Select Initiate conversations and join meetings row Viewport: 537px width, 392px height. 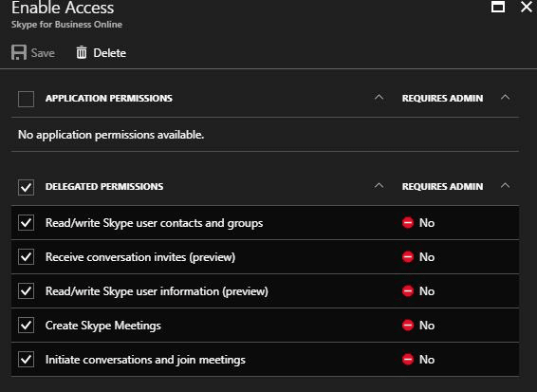tap(265, 360)
